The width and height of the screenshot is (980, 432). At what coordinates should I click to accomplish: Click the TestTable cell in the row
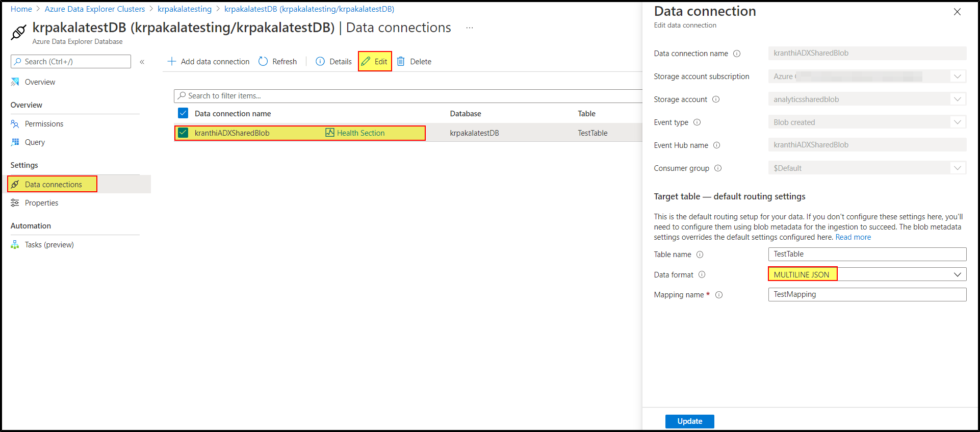[x=592, y=133]
